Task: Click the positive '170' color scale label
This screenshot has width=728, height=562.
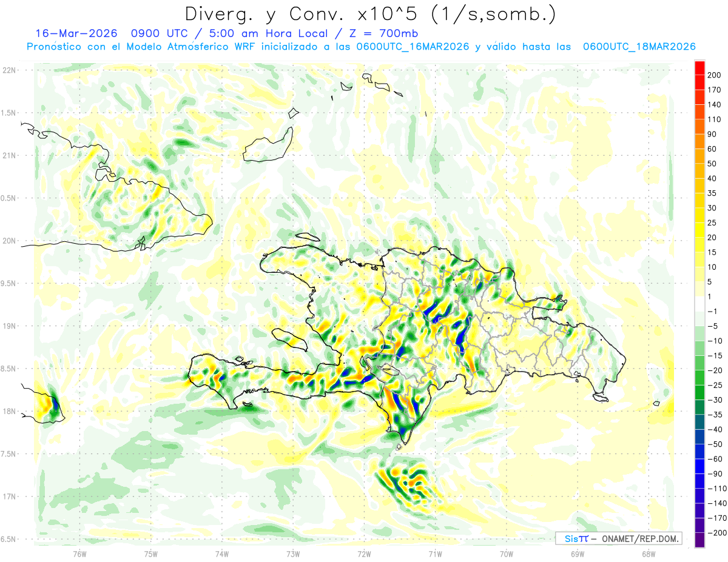Action: (x=714, y=90)
